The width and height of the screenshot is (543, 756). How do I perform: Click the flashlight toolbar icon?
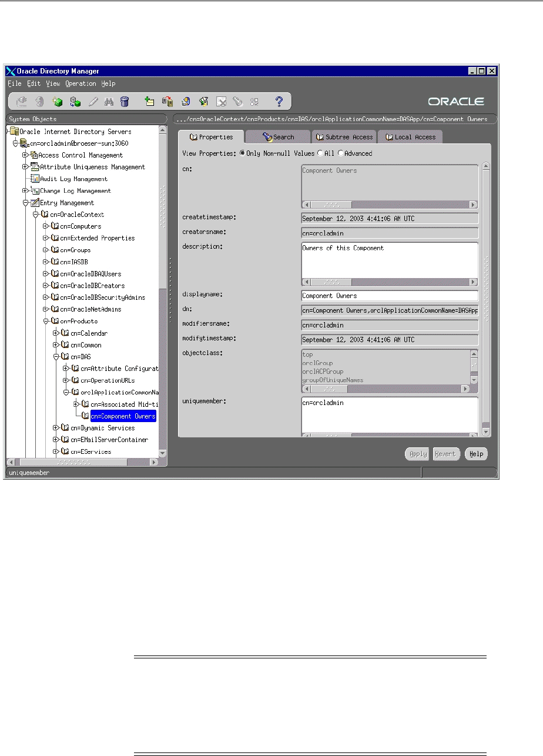pos(237,102)
